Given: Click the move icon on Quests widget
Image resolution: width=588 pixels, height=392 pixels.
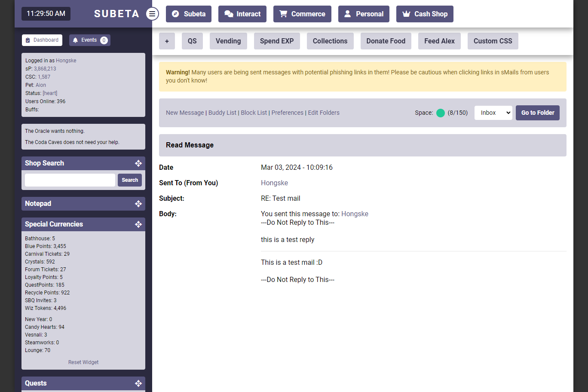Looking at the screenshot, I should click(138, 383).
